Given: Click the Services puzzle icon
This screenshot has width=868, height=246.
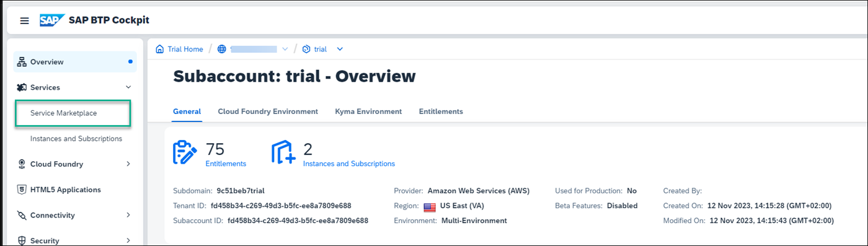Looking at the screenshot, I should point(22,87).
